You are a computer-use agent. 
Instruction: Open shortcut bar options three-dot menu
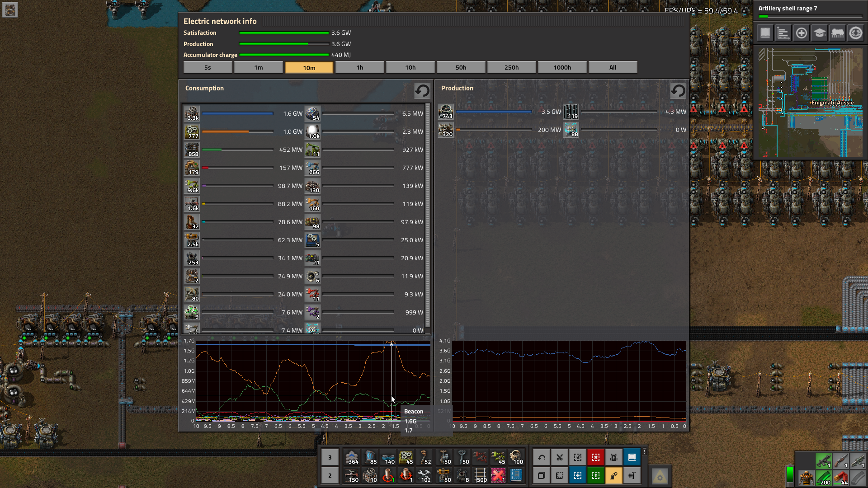point(645,452)
